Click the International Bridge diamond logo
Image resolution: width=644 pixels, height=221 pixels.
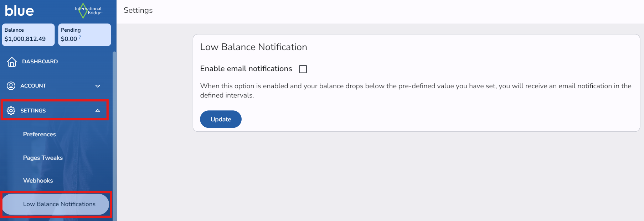pyautogui.click(x=83, y=11)
